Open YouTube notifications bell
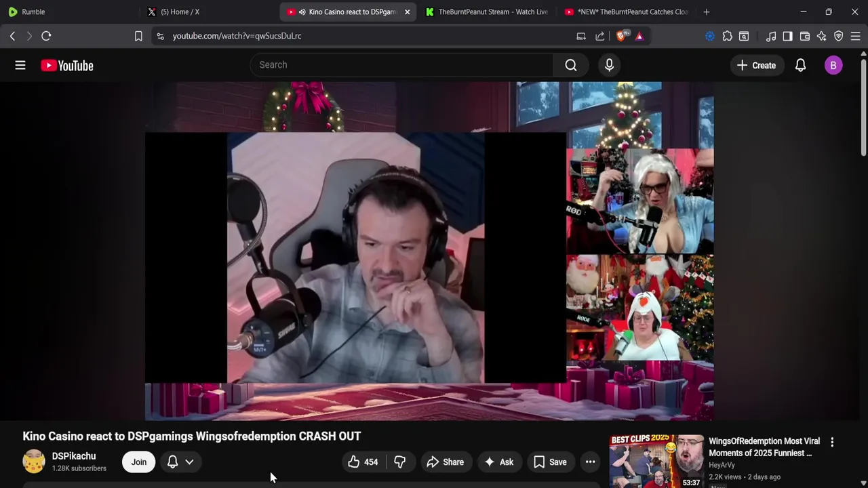 [x=801, y=65]
